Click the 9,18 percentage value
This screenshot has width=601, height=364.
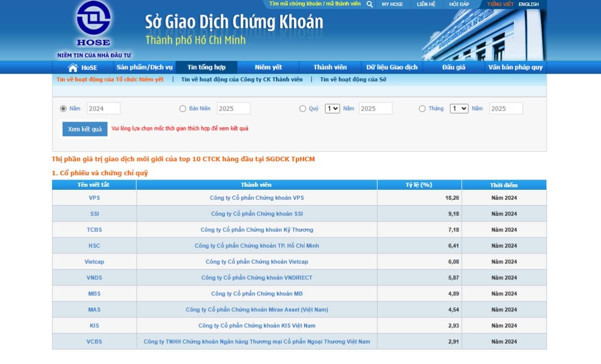point(454,214)
